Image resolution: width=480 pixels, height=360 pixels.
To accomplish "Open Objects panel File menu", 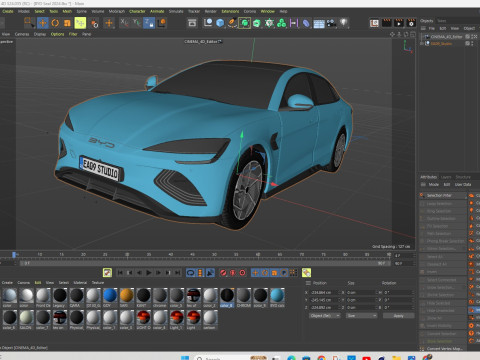I will coord(432,28).
